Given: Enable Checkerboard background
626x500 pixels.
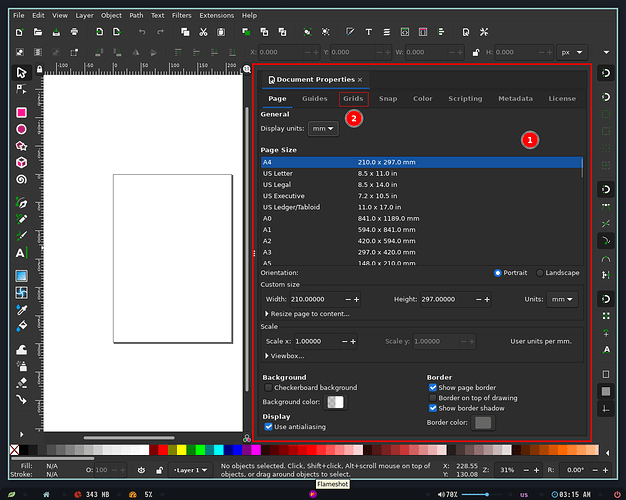Looking at the screenshot, I should point(269,387).
